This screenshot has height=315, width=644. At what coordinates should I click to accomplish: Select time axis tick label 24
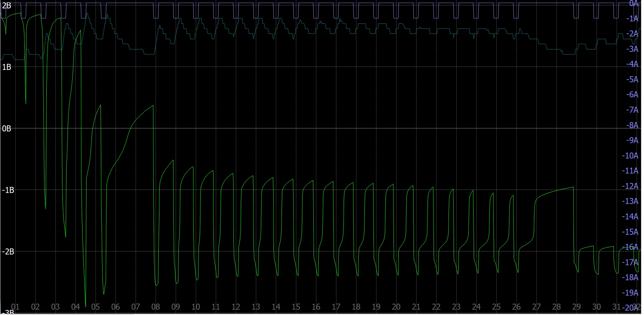(476, 307)
